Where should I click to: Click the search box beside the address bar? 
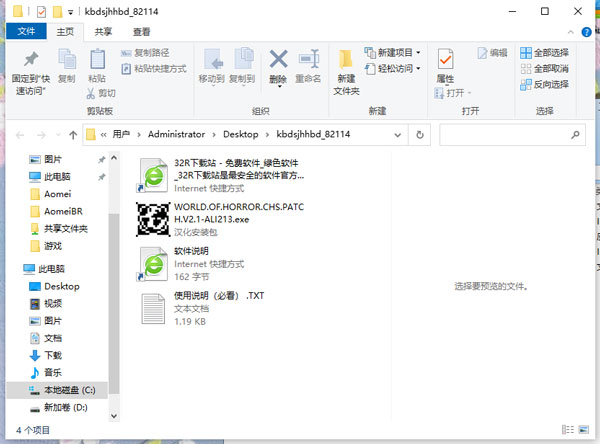pos(510,134)
